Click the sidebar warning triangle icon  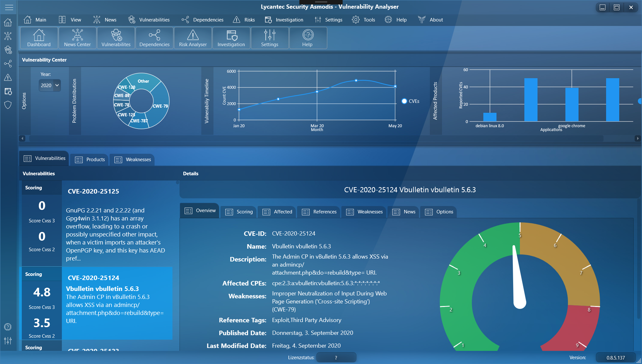(8, 78)
